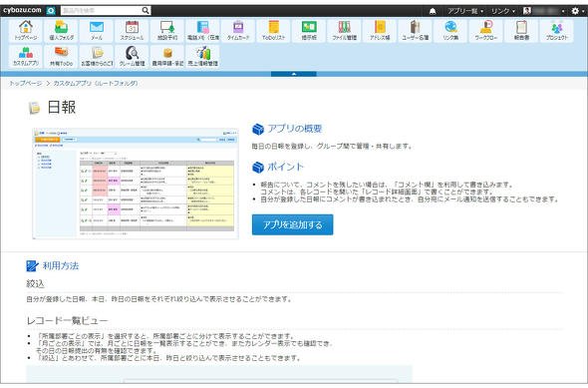Viewport: 588px width, 388px height.
Task: Open the ToDoリスト icon
Action: (x=274, y=30)
